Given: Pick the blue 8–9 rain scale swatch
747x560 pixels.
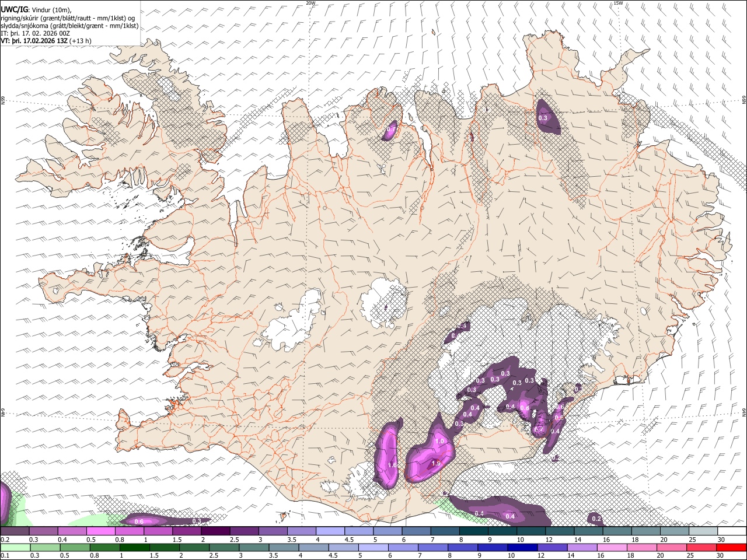Looking at the screenshot, I should pos(463,548).
